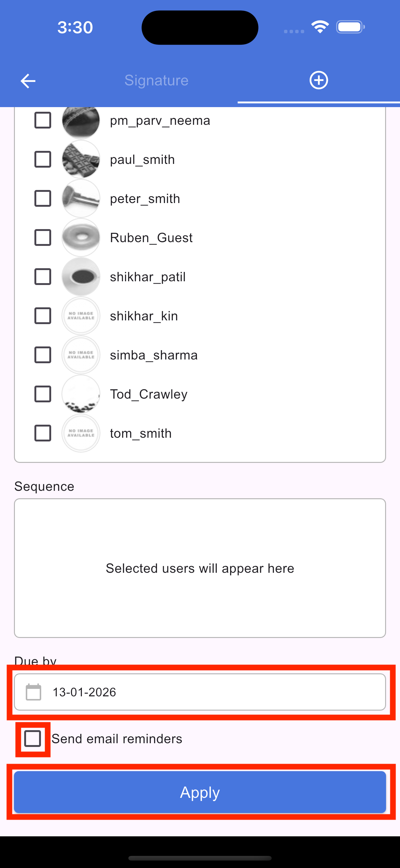
Task: Switch to the Signature tab
Action: pos(156,80)
